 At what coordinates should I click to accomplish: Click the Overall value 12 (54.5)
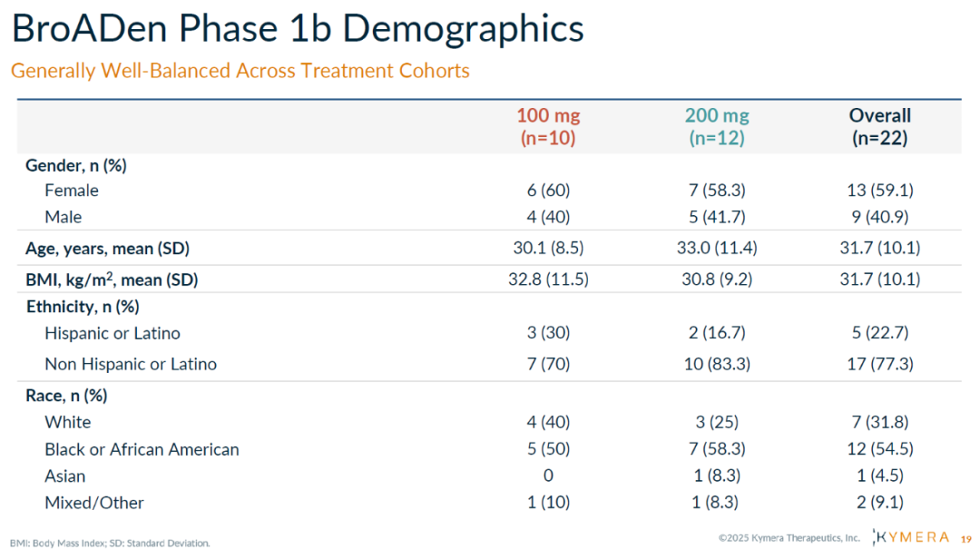point(879,449)
